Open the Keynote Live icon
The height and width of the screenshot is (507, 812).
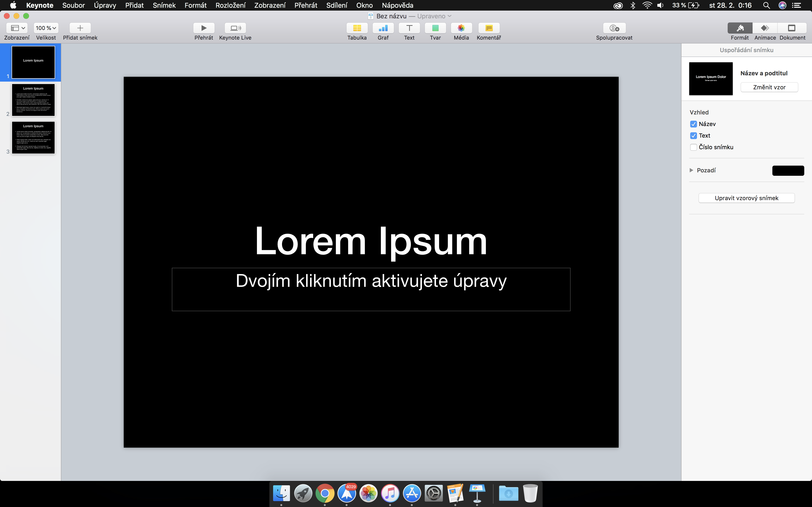click(x=235, y=28)
